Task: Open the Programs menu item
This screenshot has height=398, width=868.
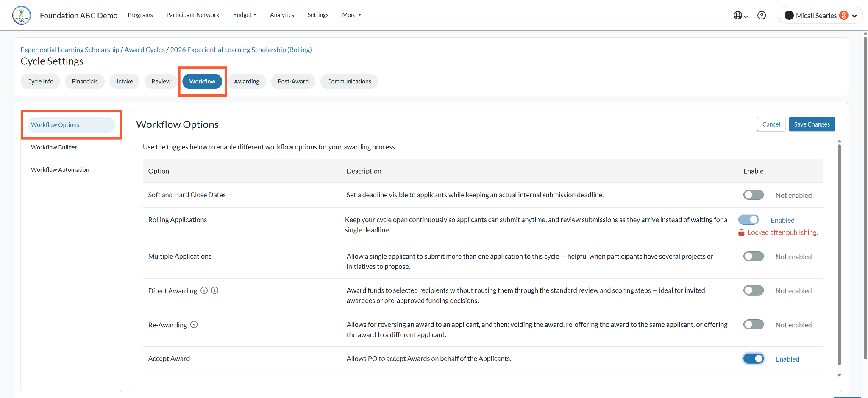Action: [140, 15]
